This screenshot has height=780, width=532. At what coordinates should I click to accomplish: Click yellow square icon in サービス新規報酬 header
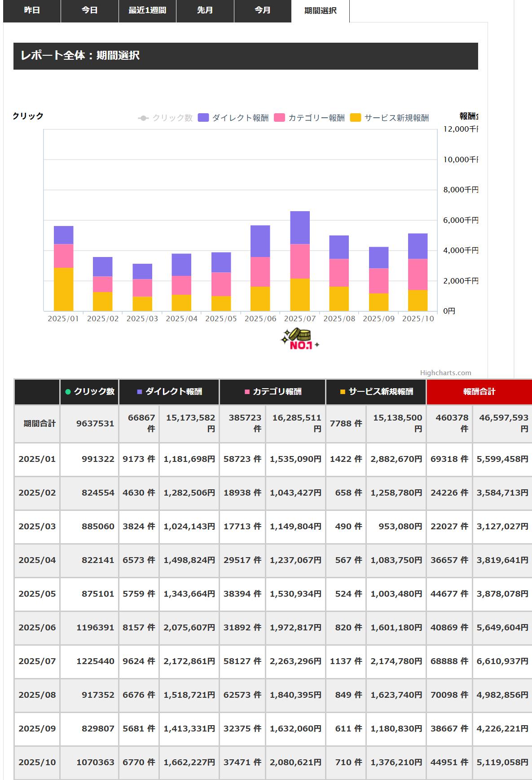coord(343,392)
